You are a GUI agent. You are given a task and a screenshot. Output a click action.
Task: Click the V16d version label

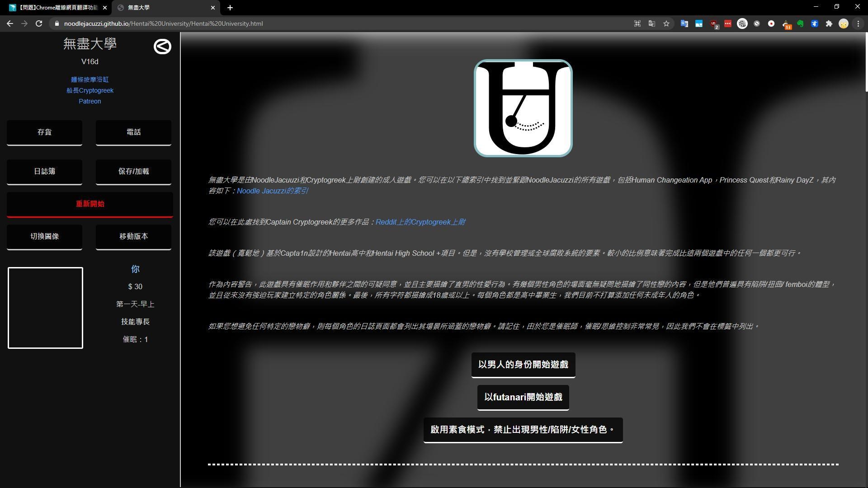90,61
